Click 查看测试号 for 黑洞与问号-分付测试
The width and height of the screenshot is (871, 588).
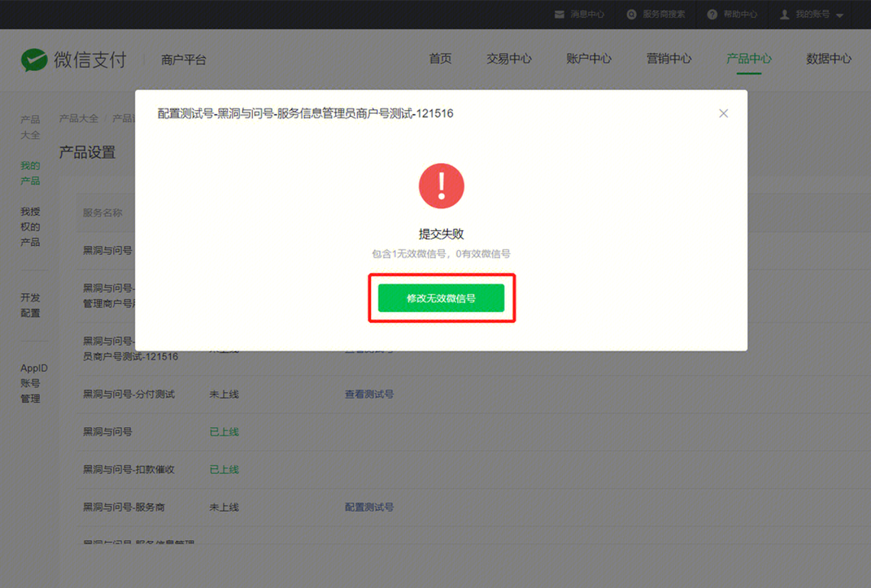coord(369,394)
